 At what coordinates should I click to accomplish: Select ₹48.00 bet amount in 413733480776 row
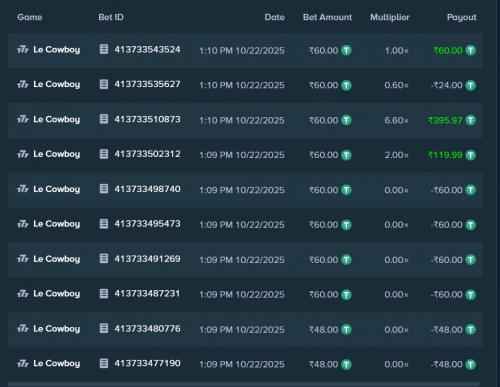click(x=324, y=330)
